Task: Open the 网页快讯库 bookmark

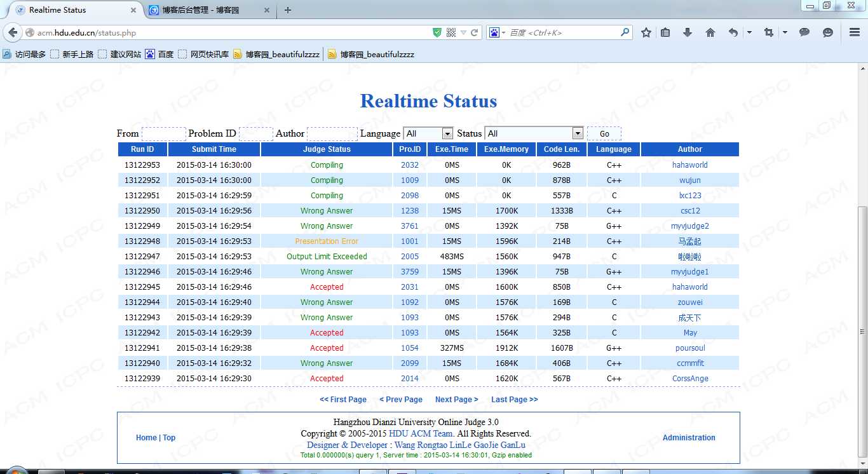Action: pyautogui.click(x=203, y=55)
